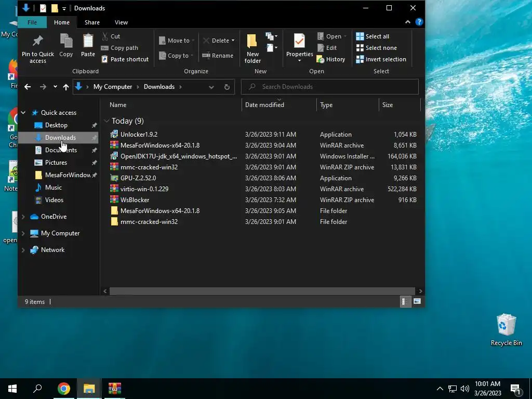This screenshot has height=399, width=532.
Task: Go forward with the right arrow
Action: tap(43, 87)
